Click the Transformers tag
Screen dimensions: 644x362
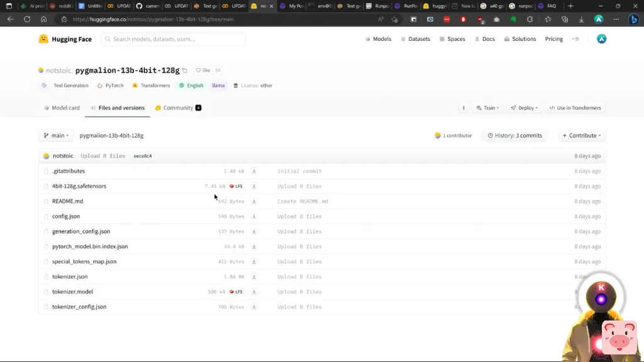coord(151,85)
